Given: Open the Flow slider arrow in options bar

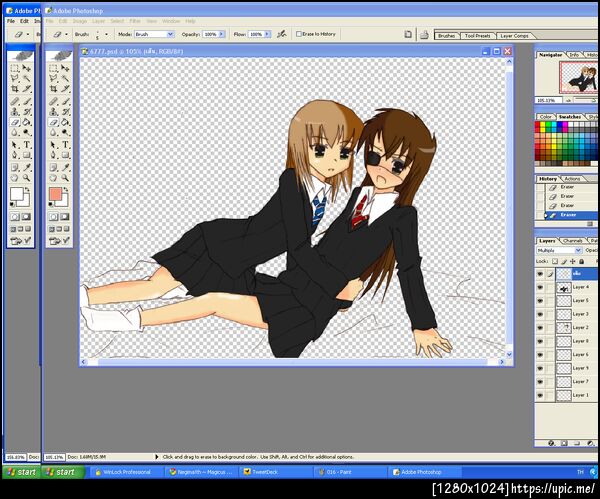Looking at the screenshot, I should click(267, 34).
